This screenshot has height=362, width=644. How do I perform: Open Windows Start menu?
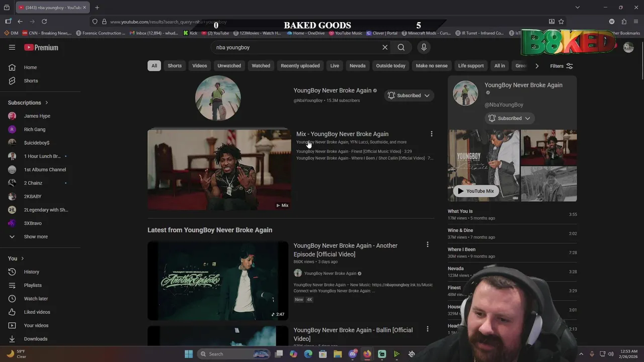coord(189,354)
